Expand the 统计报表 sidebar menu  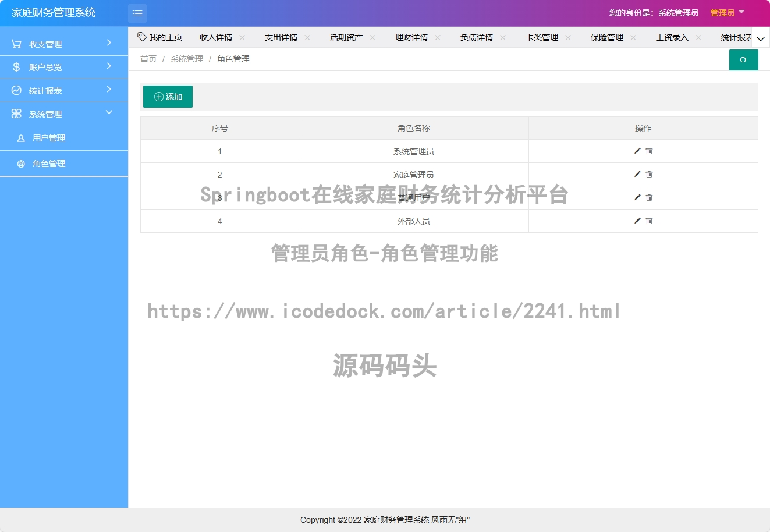tap(109, 89)
